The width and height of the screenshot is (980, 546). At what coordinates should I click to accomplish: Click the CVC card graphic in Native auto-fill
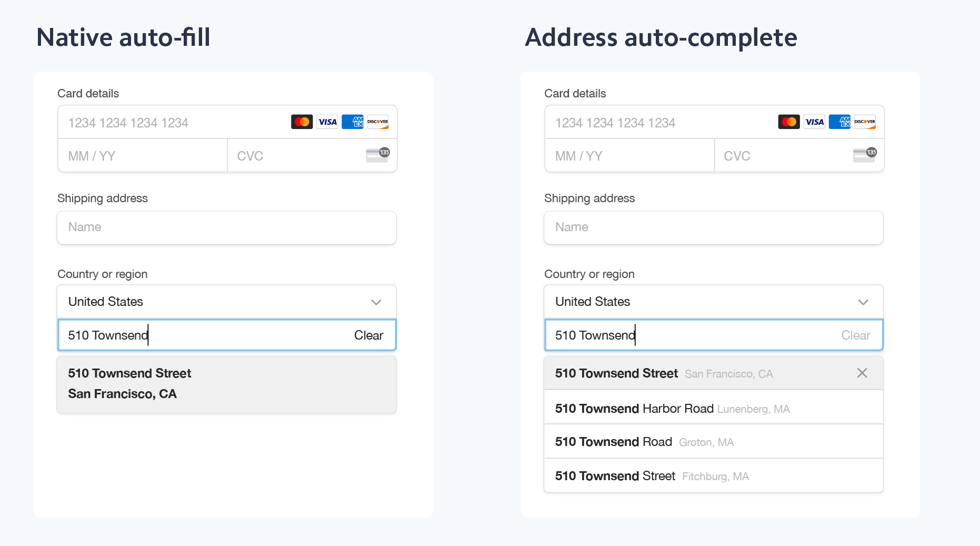pyautogui.click(x=377, y=155)
